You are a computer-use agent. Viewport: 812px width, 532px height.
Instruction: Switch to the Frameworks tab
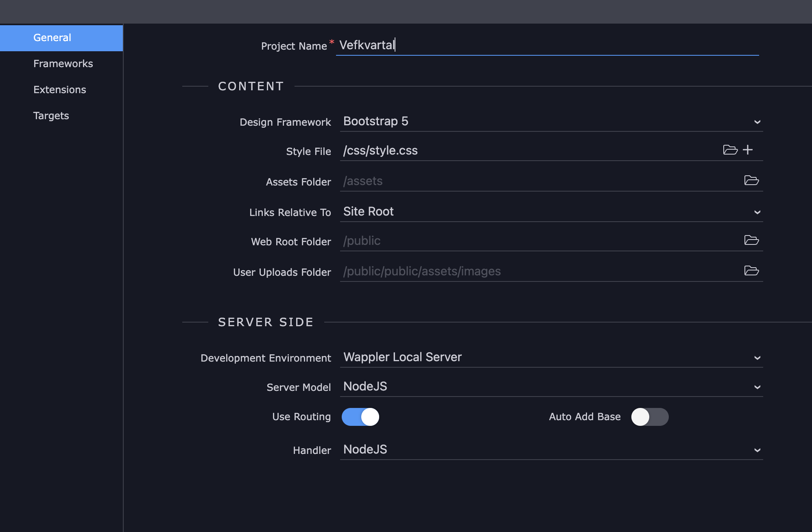(x=61, y=64)
